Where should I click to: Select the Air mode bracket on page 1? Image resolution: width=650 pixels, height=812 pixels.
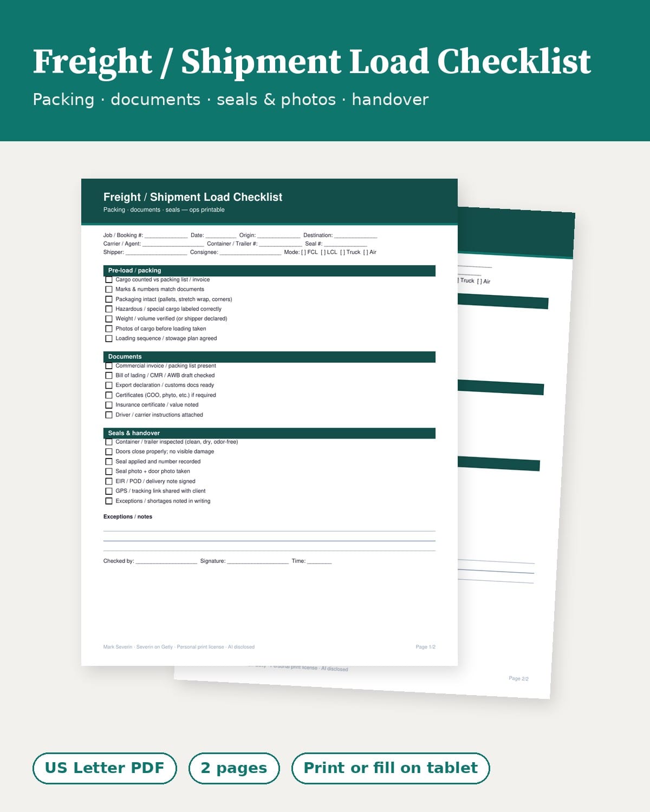click(366, 252)
